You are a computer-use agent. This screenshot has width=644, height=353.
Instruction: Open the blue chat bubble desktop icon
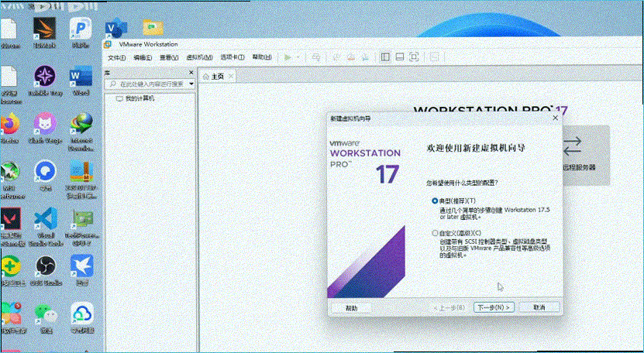[45, 176]
